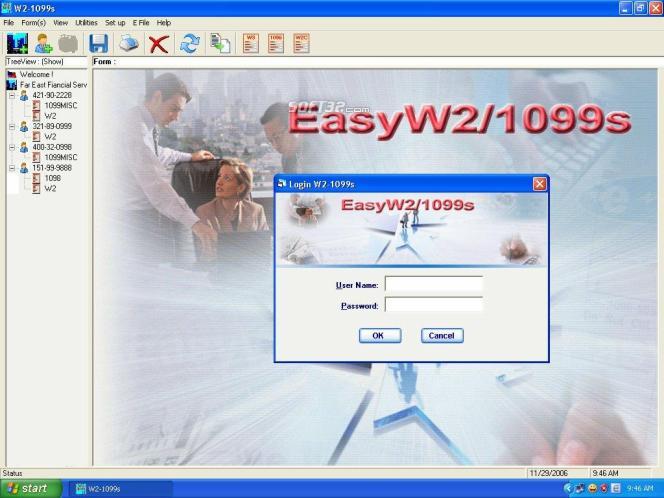
Task: Open the File menu
Action: point(8,23)
